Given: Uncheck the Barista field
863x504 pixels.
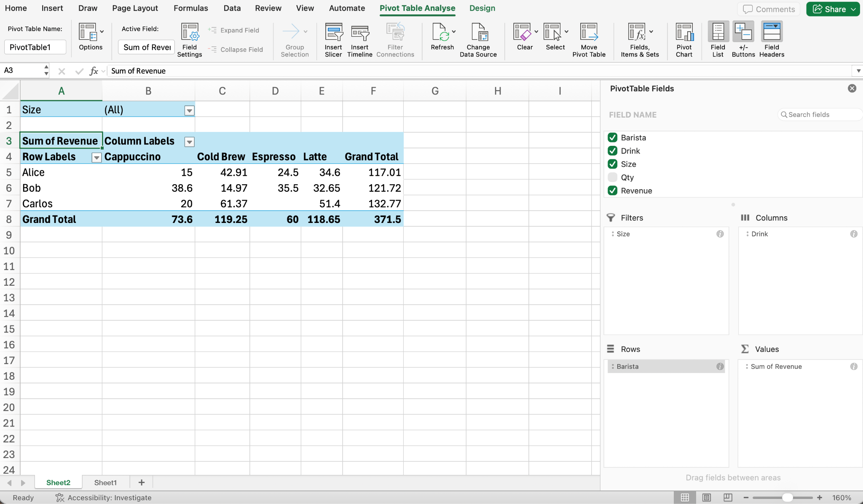Looking at the screenshot, I should click(613, 137).
